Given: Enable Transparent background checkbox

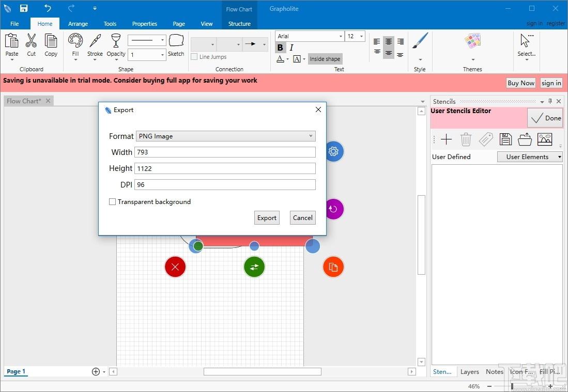Looking at the screenshot, I should [112, 201].
